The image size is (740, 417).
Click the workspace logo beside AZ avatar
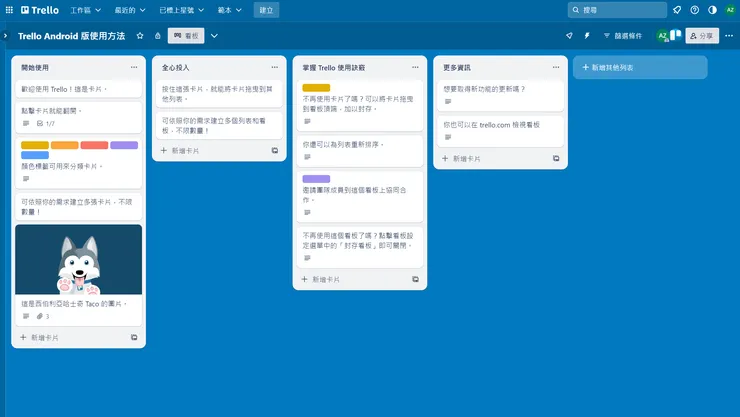tap(676, 36)
